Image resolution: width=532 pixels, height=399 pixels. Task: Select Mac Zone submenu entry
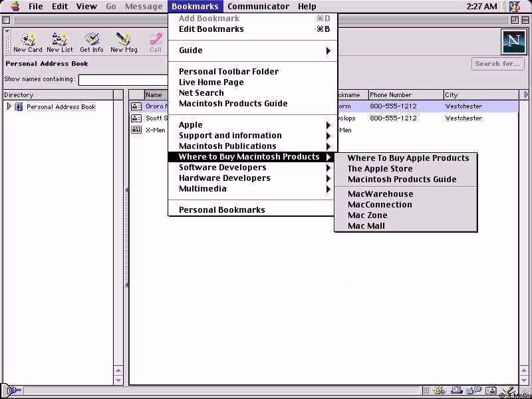406,215
